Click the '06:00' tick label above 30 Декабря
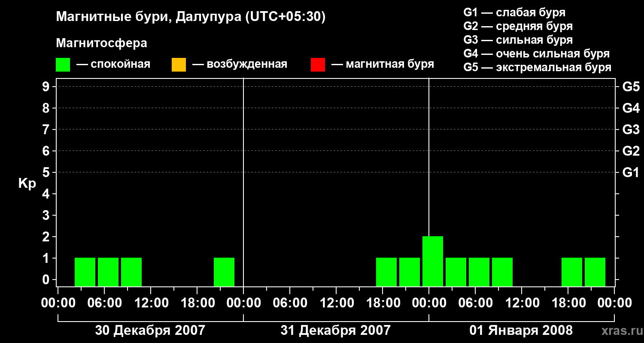 [104, 303]
